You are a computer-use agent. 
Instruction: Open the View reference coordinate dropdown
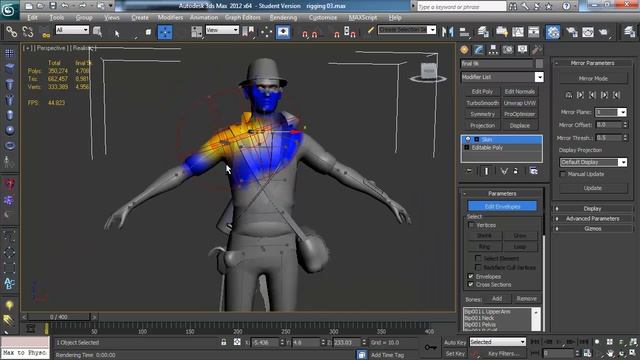[222, 30]
